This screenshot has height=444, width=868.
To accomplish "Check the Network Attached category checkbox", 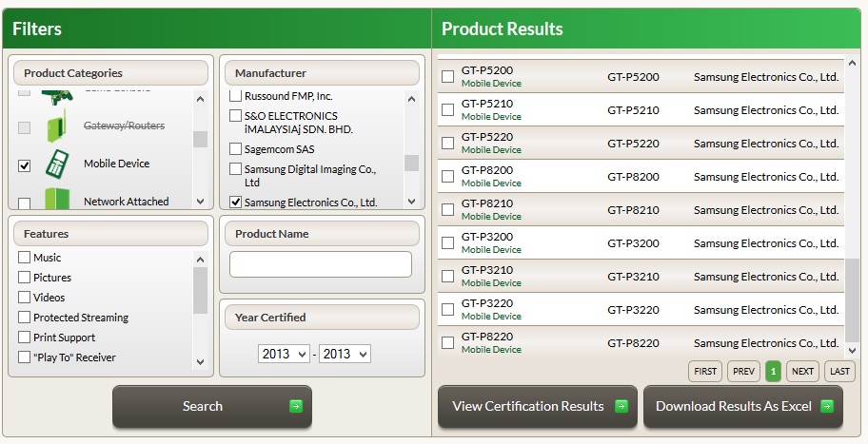I will (x=25, y=203).
